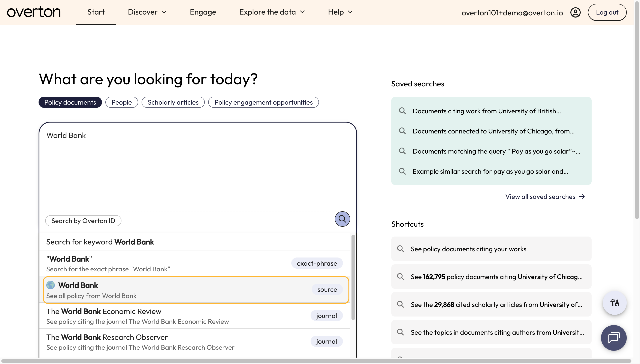Expand the Discover dropdown menu

(147, 12)
